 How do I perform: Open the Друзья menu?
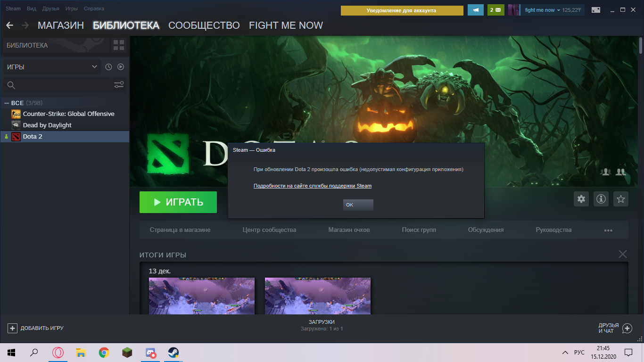click(x=51, y=9)
